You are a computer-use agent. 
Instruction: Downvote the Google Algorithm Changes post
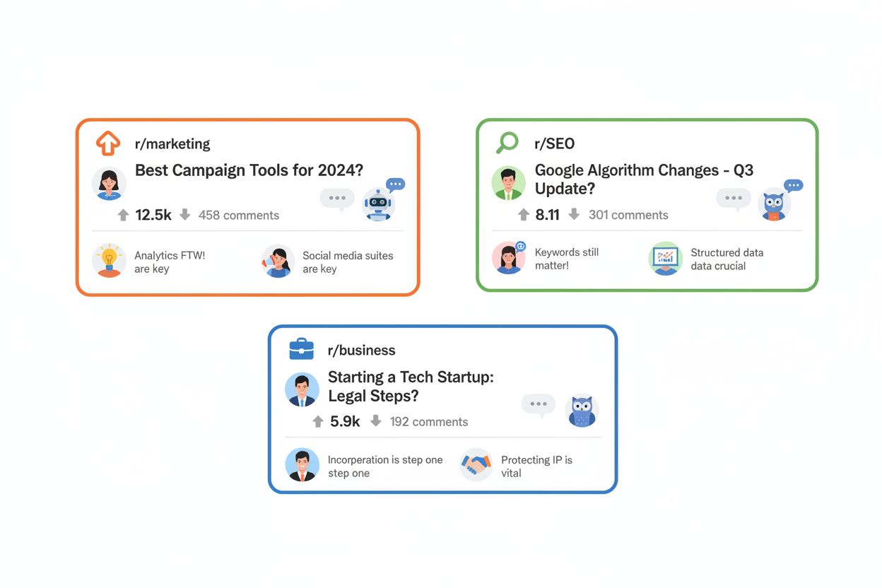tap(574, 214)
